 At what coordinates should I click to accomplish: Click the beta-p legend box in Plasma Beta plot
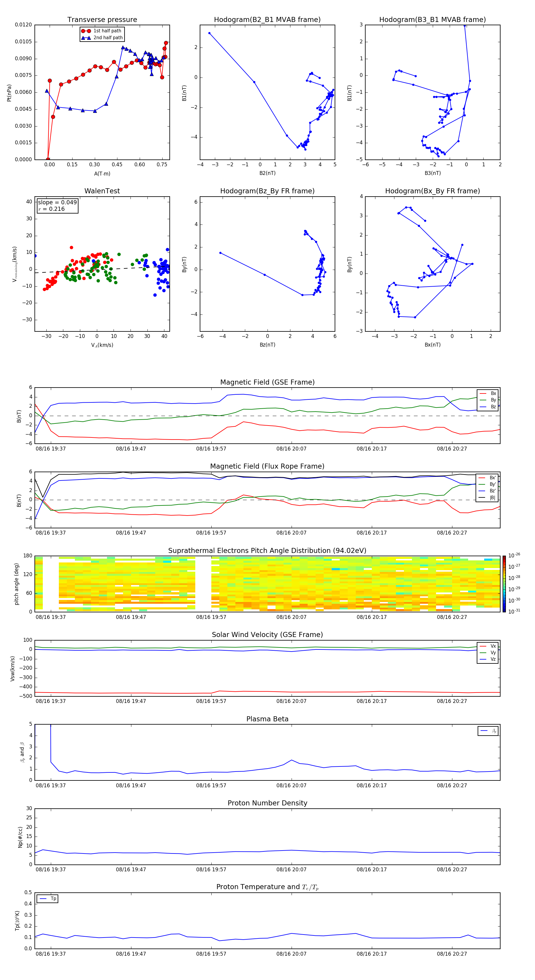[488, 731]
